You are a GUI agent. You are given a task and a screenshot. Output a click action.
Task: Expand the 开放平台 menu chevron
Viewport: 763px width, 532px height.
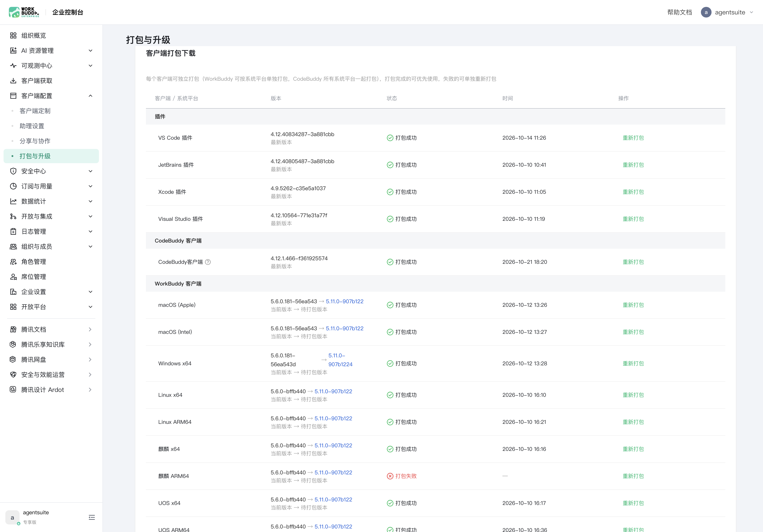tap(90, 307)
